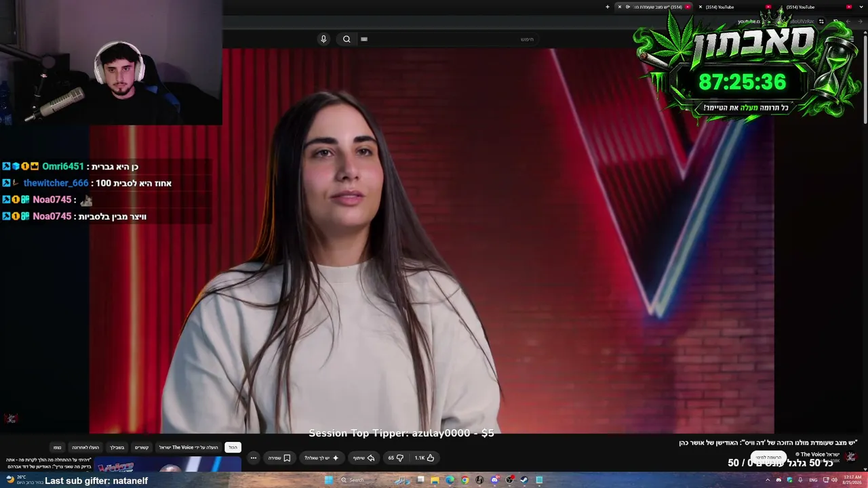Viewport: 868px width, 488px height.
Task: Select the 'הועלה על ידי The Voice ישראל' chip
Action: click(x=189, y=447)
